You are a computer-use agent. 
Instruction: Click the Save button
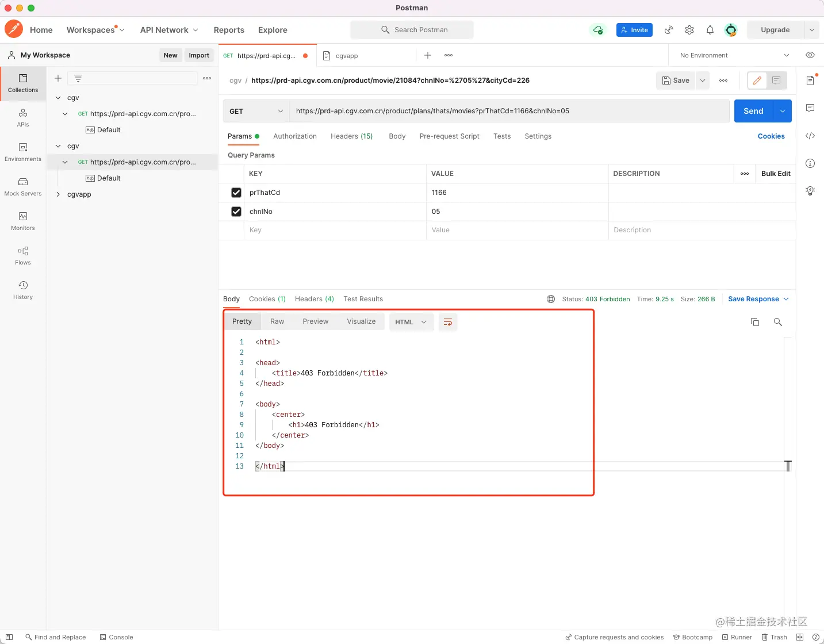(x=676, y=80)
